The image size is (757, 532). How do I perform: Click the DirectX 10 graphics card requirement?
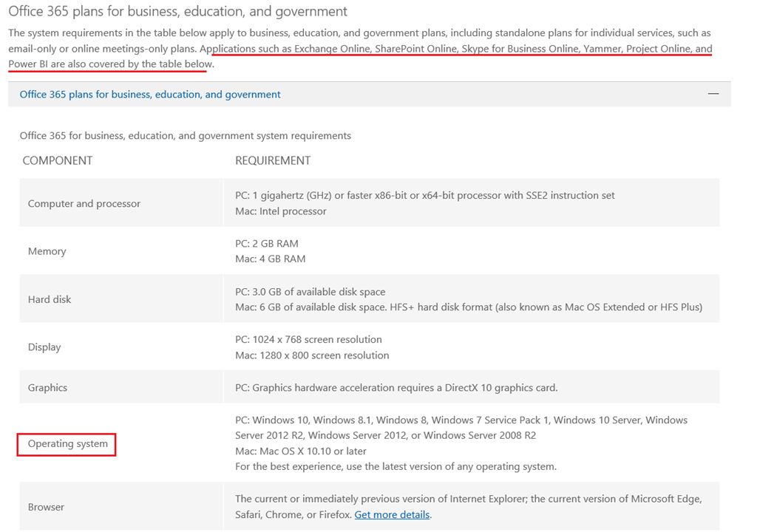click(x=396, y=388)
